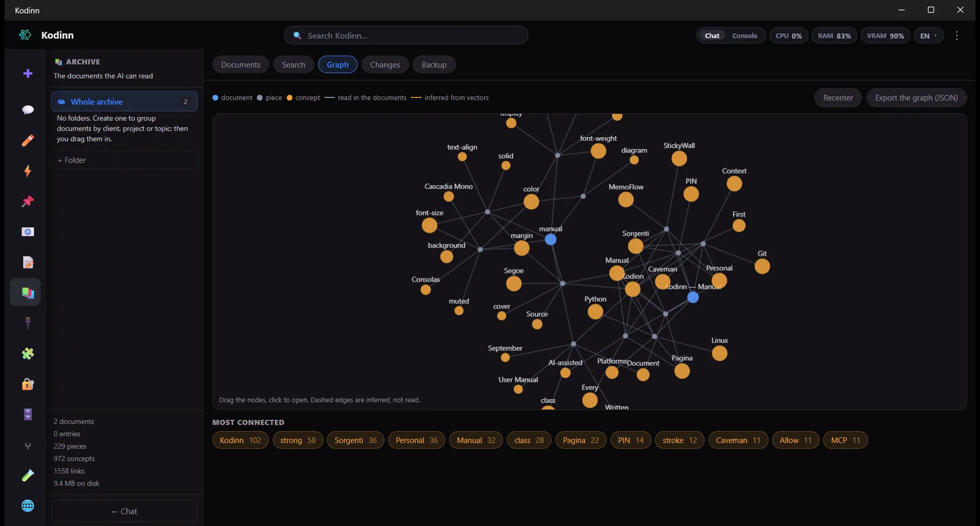
Task: Open the camera screenshot sidebar icon
Action: pyautogui.click(x=28, y=232)
